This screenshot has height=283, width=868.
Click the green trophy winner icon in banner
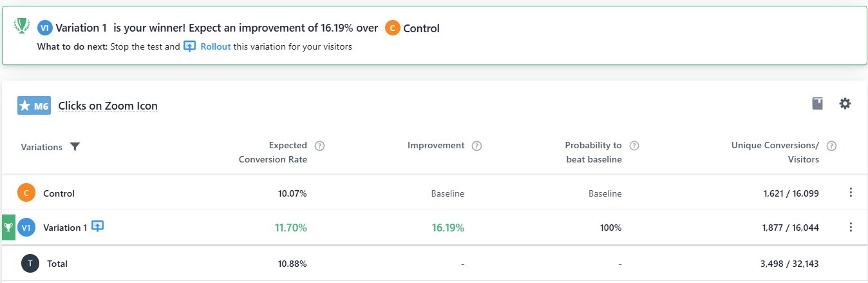[22, 25]
